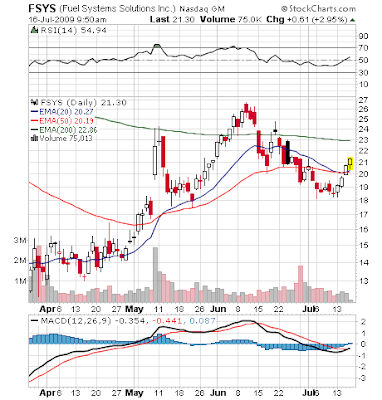Image resolution: width=382 pixels, height=400 pixels.
Task: Click the FSYS ticker symbol title
Action: point(43,8)
